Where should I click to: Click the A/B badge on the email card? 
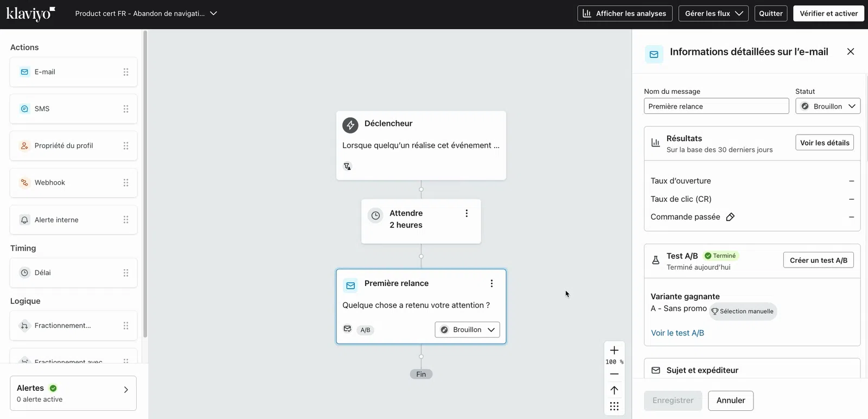pyautogui.click(x=366, y=330)
